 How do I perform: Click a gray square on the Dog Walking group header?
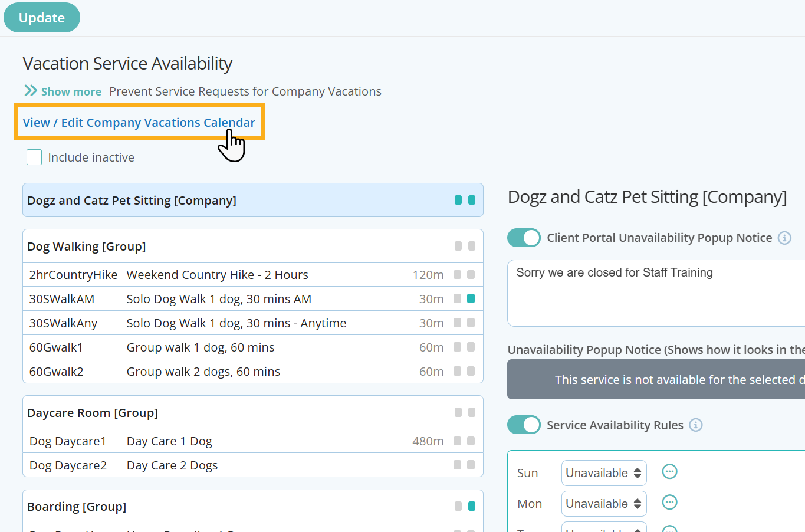pos(458,246)
